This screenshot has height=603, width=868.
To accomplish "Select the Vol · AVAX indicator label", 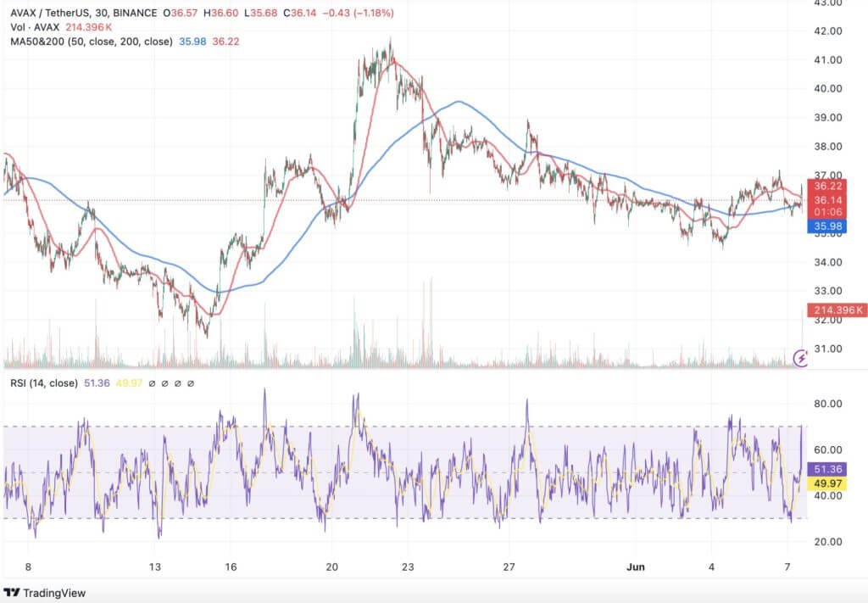I will coord(35,27).
